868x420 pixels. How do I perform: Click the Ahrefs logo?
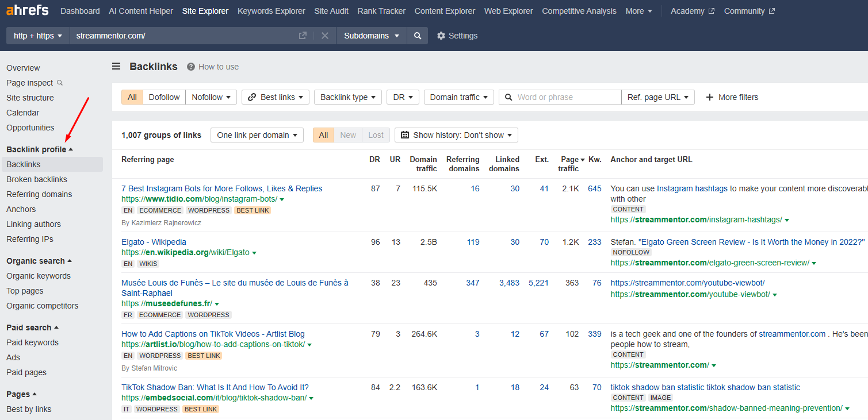[27, 10]
